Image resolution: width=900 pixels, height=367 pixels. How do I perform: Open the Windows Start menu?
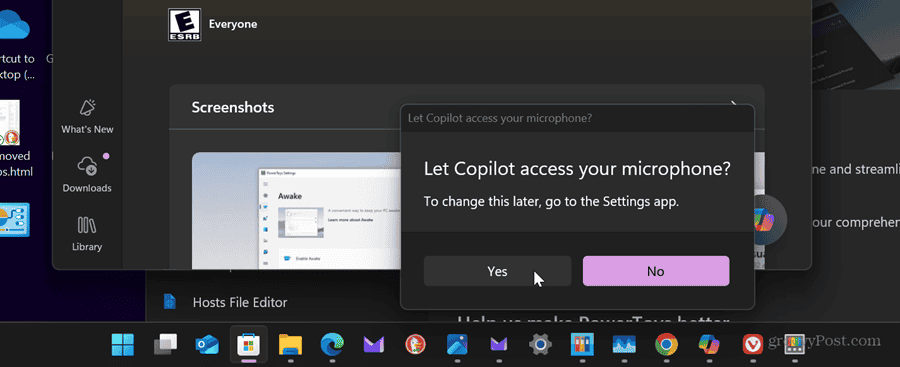(123, 345)
